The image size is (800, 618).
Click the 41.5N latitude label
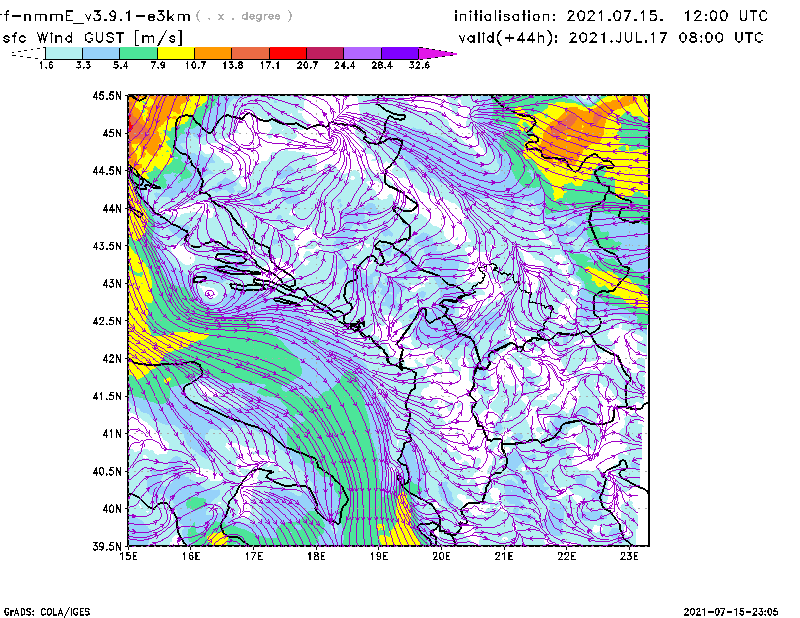pos(107,396)
